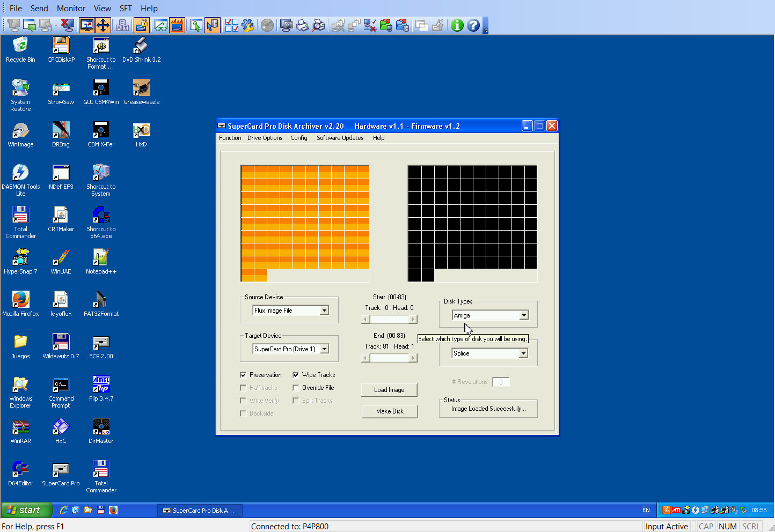Enable the Override File checkbox
The image size is (775, 532).
(296, 388)
